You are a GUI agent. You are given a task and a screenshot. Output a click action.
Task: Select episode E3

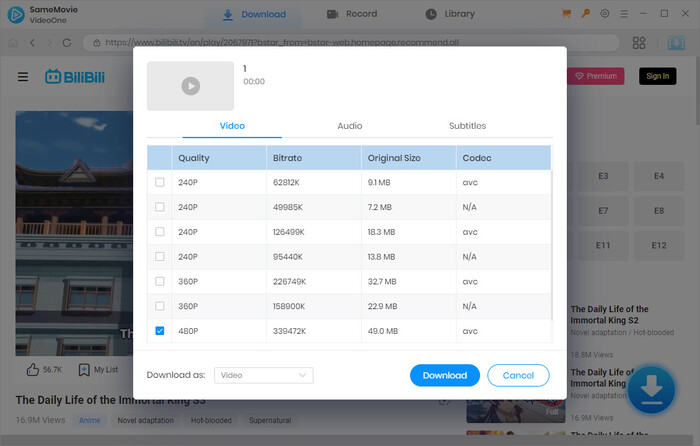click(603, 176)
